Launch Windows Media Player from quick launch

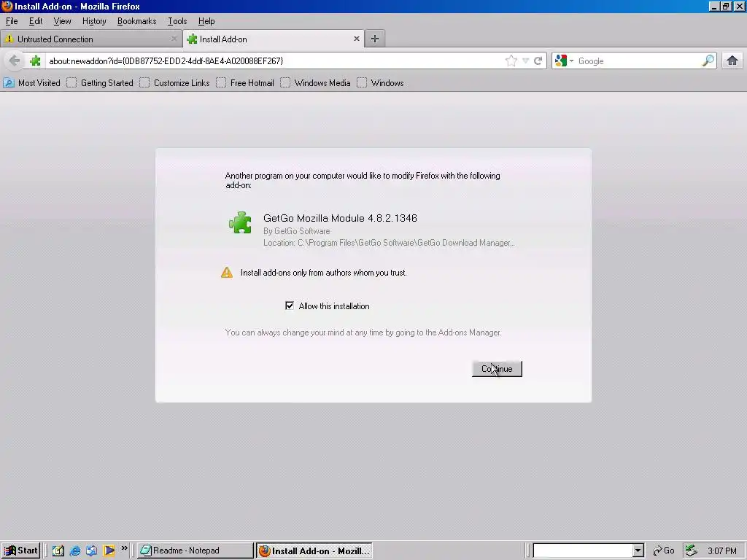point(109,551)
